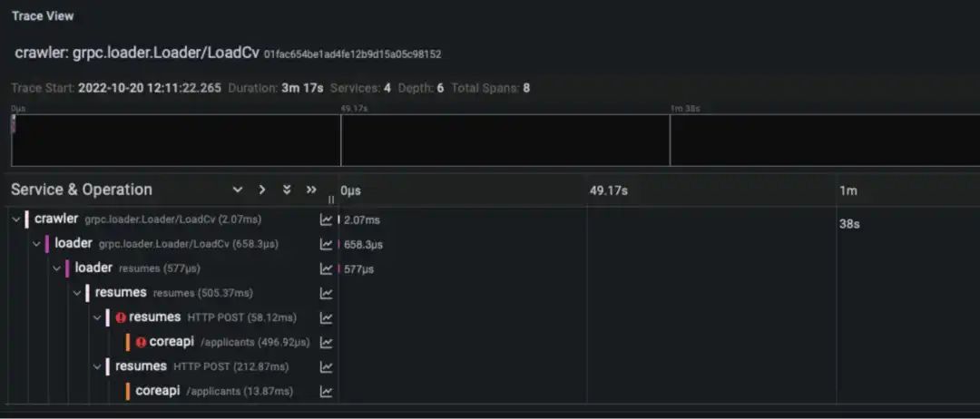
Task: Collapse loader grpc.loader.Loader/LoadCv span
Action: 36,244
